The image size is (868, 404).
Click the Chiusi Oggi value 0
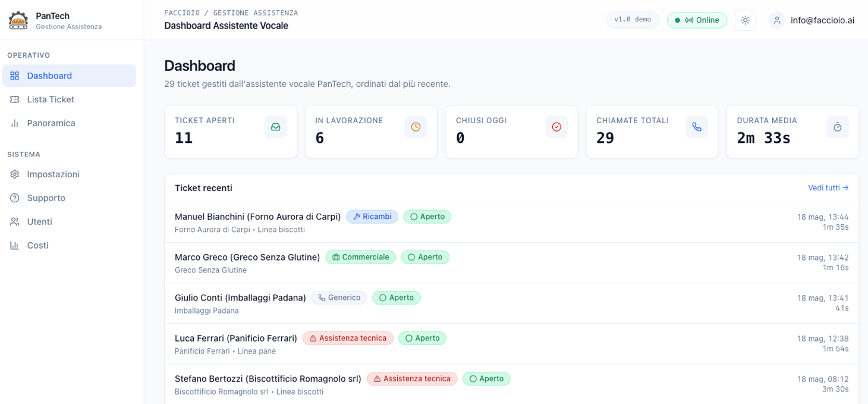460,138
